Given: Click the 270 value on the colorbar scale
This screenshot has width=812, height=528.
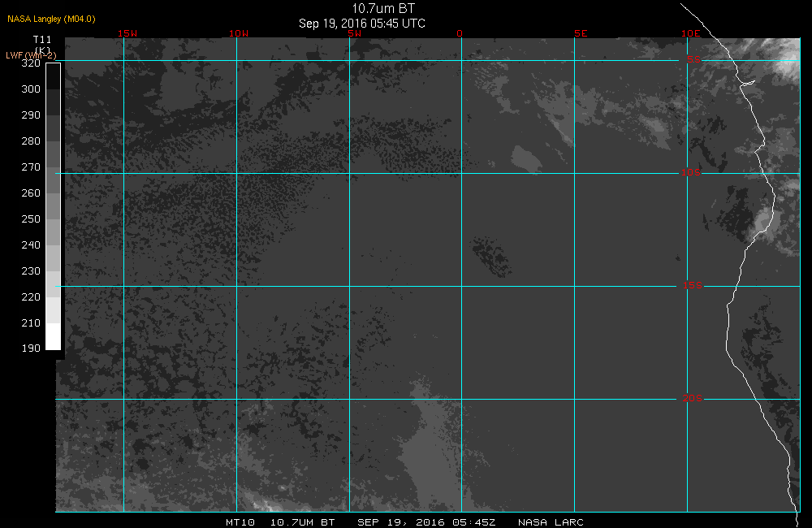Looking at the screenshot, I should (x=31, y=167).
